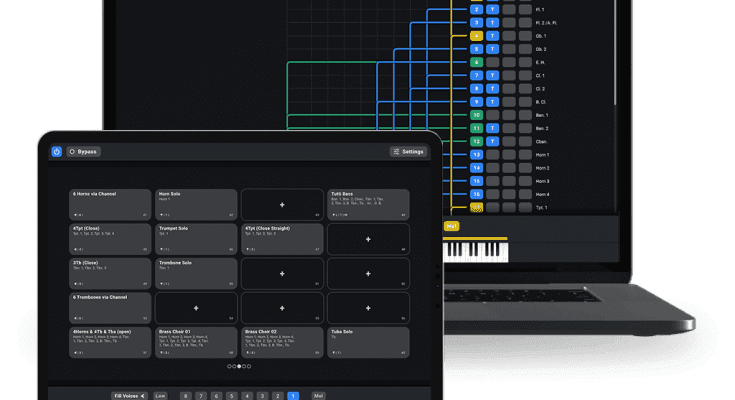Click the center page indicator dot below the presets

[238, 366]
